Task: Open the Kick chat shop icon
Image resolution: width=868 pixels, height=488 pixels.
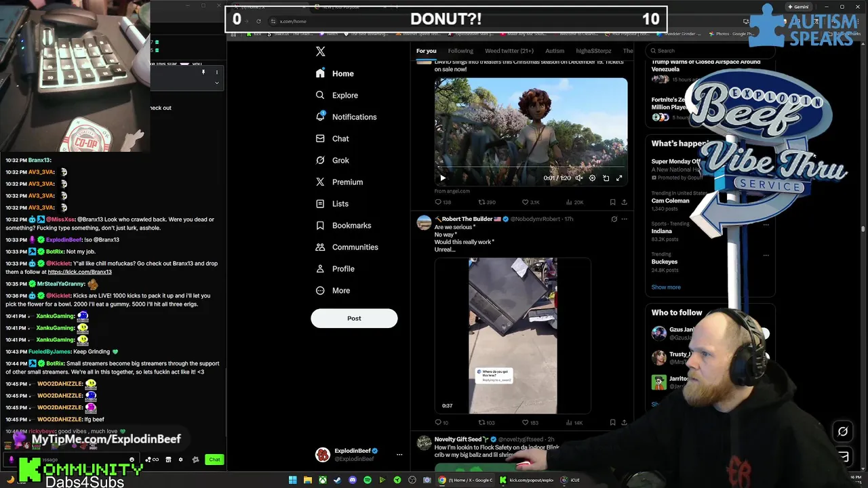Action: 168,460
